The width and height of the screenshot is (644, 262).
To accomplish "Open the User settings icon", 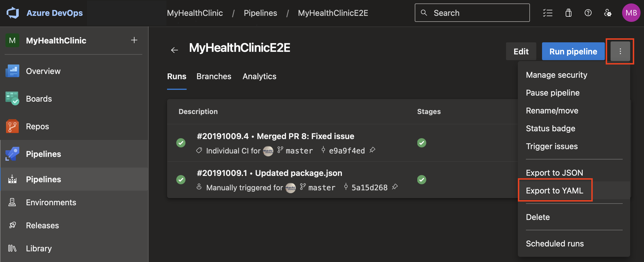I will 608,13.
